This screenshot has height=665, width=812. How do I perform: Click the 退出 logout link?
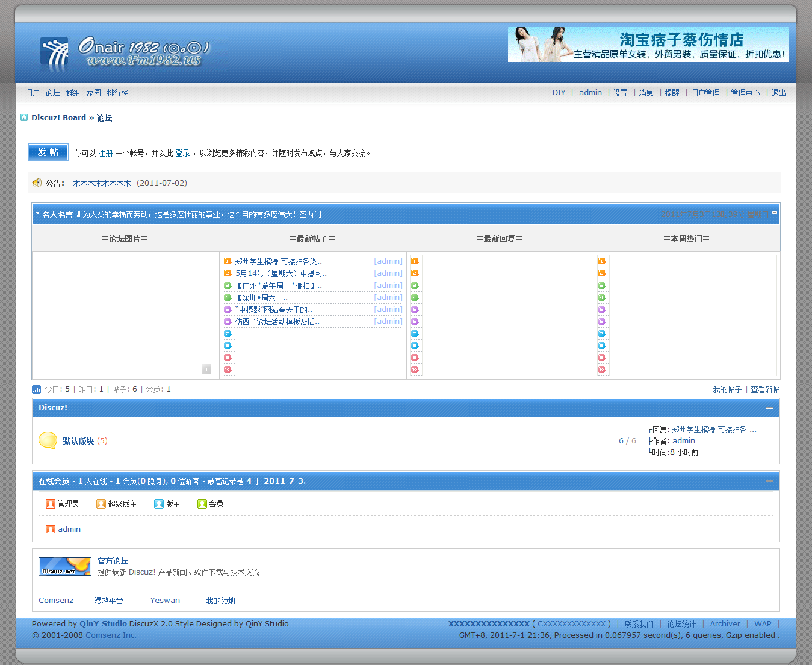click(x=778, y=93)
